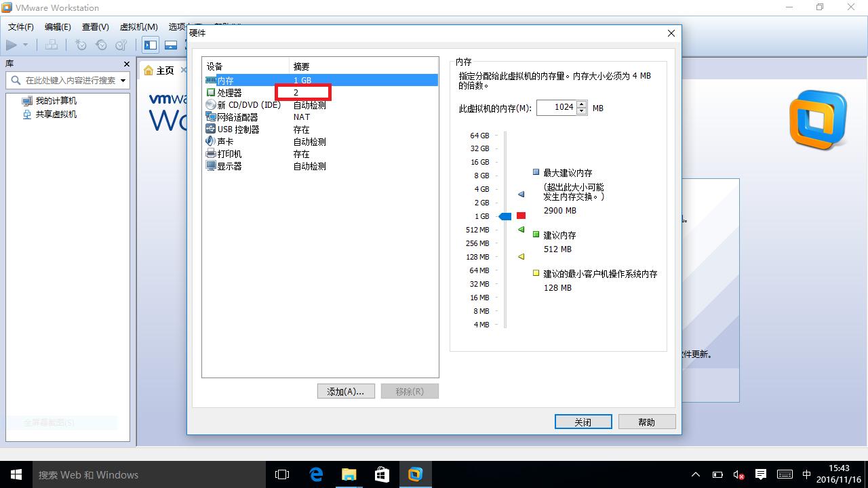Toggle the library panel toolbar icon
Image resolution: width=868 pixels, height=488 pixels.
pos(150,44)
